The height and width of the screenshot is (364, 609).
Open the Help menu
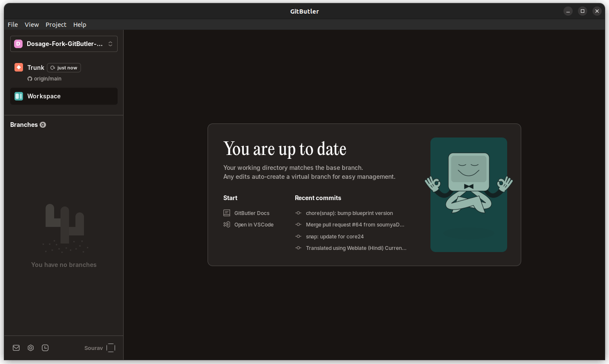(80, 24)
